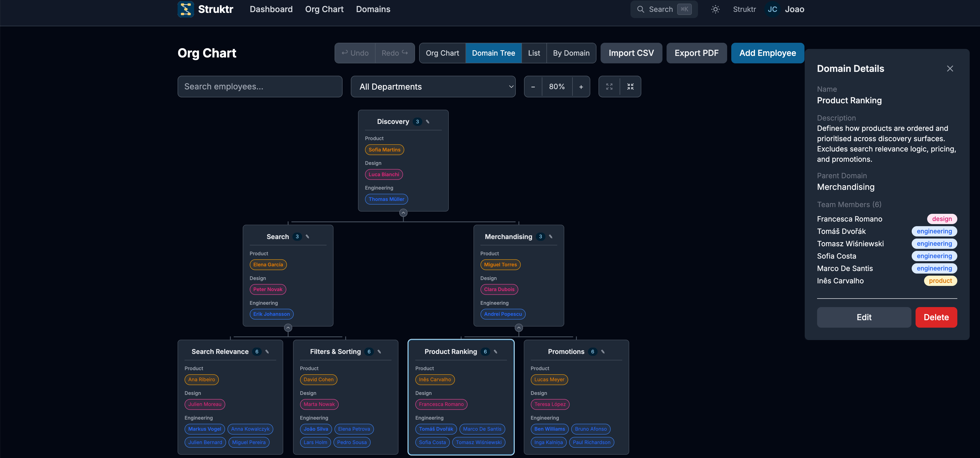
Task: Edit the Discovery domain via pencil icon
Action: point(428,122)
